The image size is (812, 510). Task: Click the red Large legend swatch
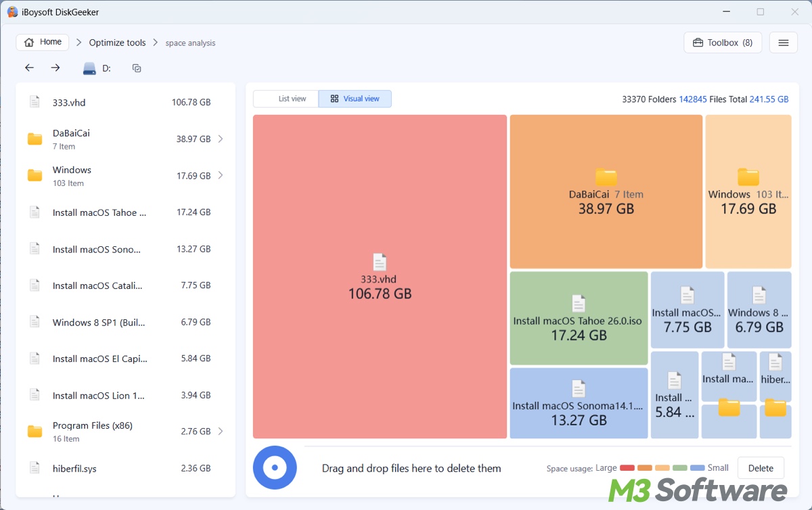pos(627,468)
